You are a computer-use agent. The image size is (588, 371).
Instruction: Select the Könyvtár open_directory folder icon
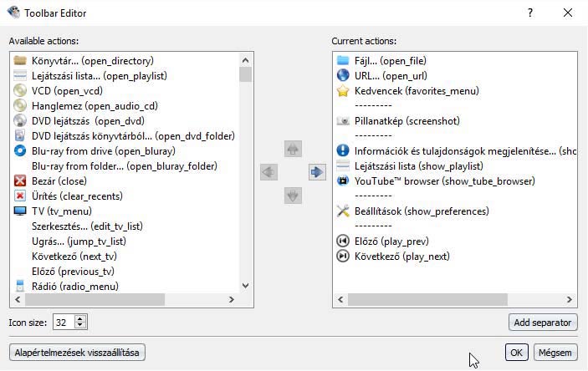(x=20, y=61)
